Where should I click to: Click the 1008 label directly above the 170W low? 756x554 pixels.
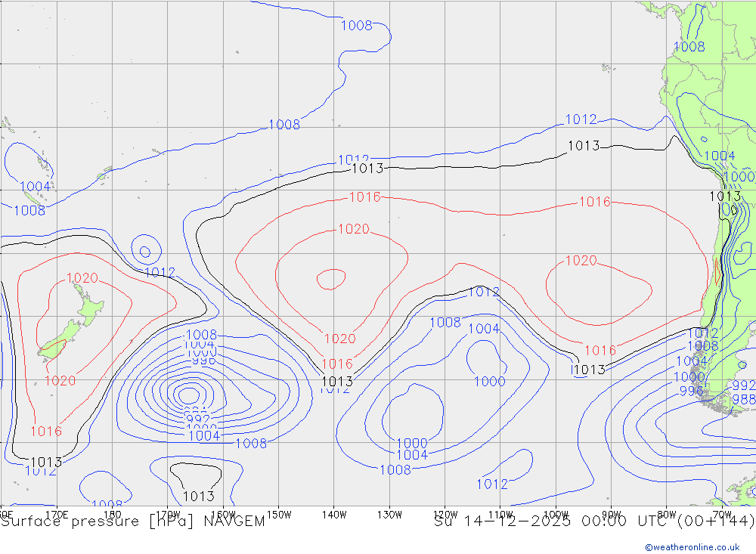[x=202, y=335]
